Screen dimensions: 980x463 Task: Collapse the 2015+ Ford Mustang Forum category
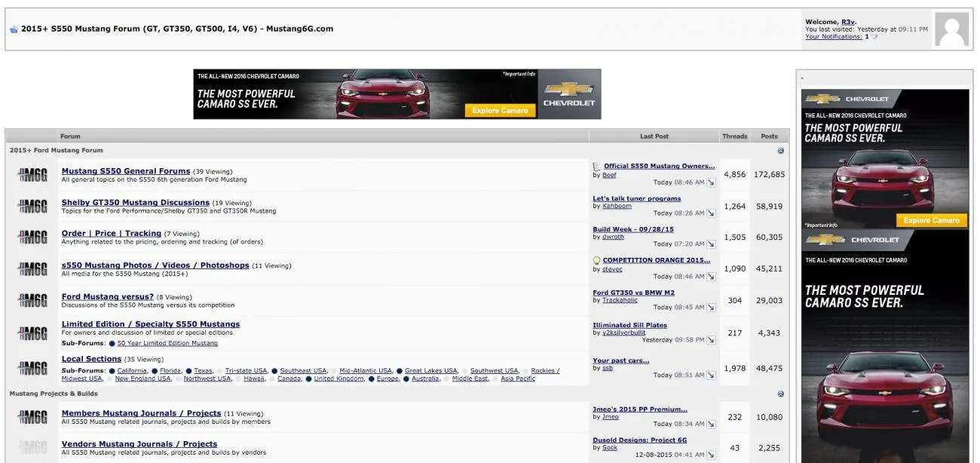[780, 151]
